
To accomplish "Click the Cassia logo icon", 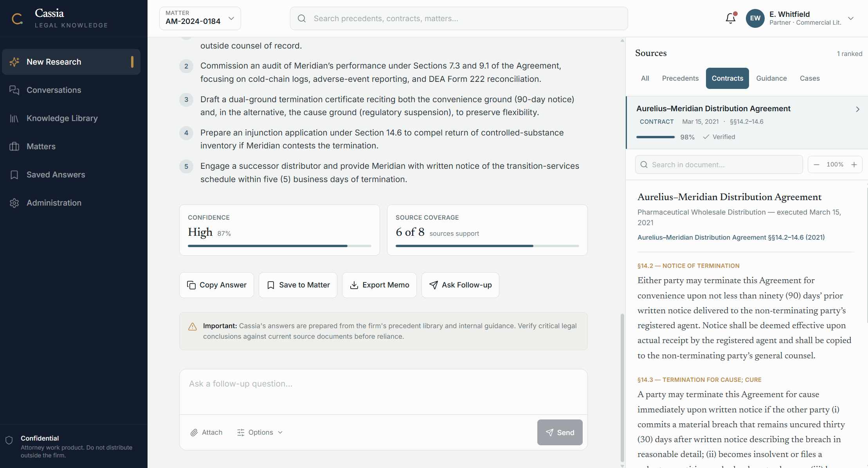I will click(x=17, y=18).
